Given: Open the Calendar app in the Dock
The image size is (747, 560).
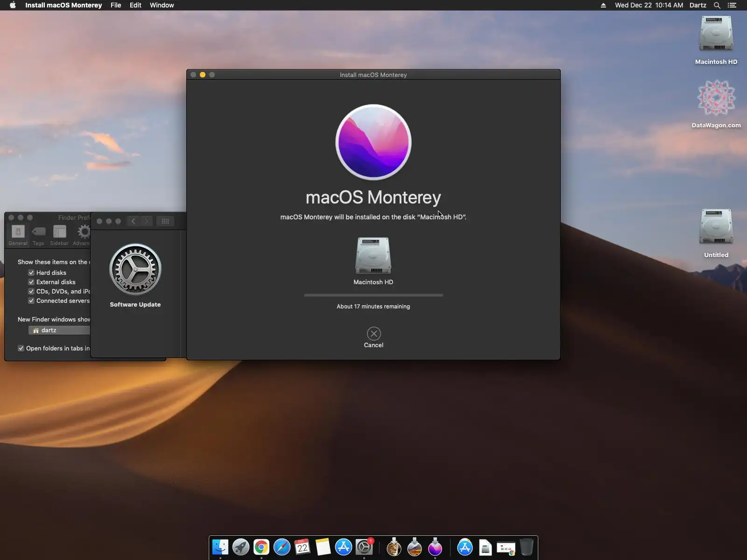Looking at the screenshot, I should pyautogui.click(x=303, y=547).
